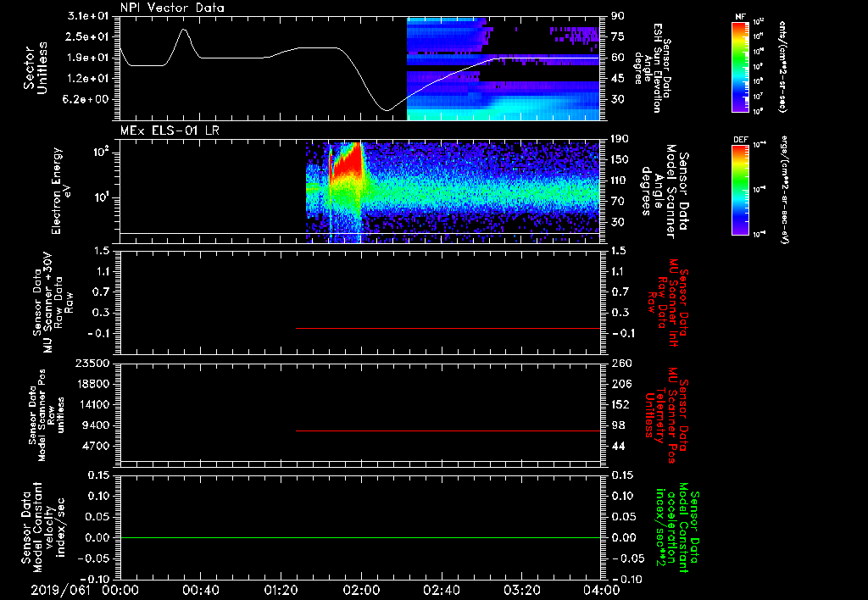The image size is (868, 600).
Task: Click the DEF rainbow color bar
Action: pos(740,189)
